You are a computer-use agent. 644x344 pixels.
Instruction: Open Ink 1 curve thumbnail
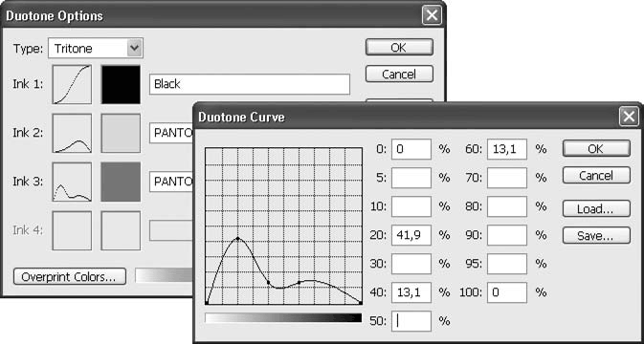point(72,84)
